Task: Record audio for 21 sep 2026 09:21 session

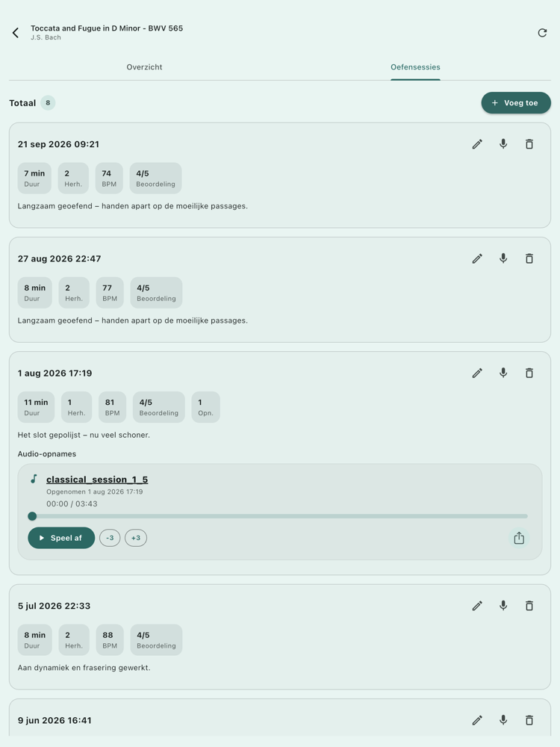Action: click(503, 144)
